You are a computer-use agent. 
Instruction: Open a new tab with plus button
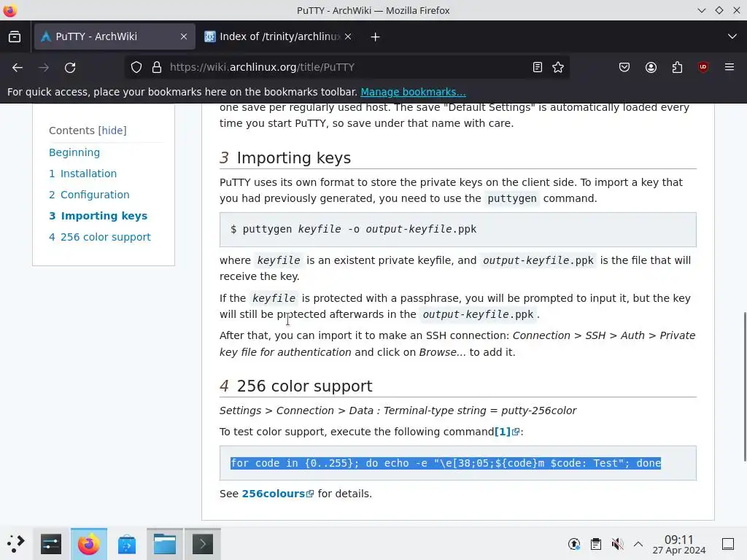[x=375, y=36]
